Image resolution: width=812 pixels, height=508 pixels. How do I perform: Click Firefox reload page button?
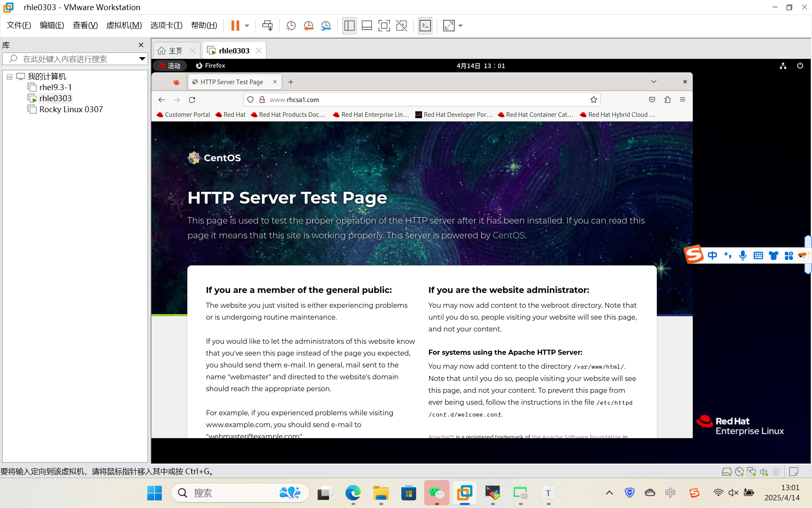[192, 100]
